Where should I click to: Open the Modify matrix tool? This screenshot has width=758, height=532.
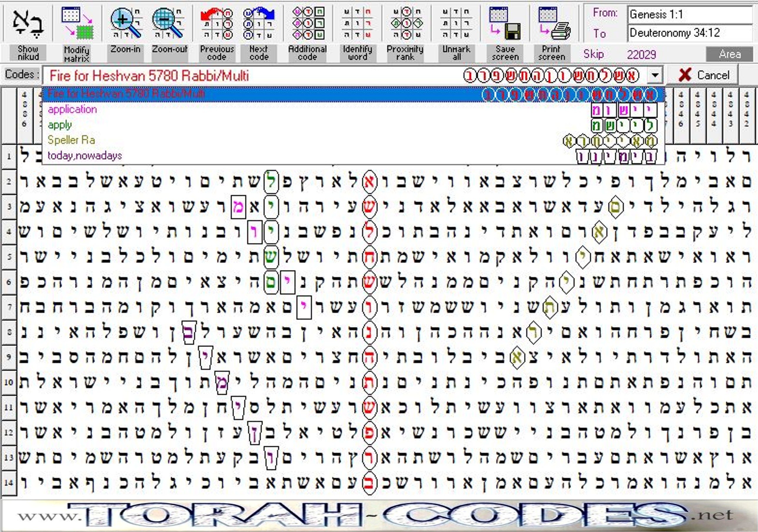pyautogui.click(x=77, y=23)
